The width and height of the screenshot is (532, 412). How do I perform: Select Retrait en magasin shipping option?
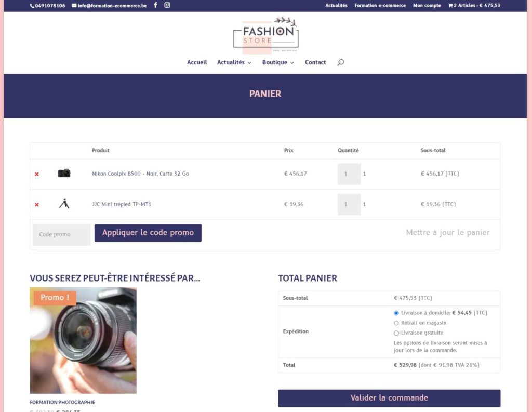[x=396, y=323]
